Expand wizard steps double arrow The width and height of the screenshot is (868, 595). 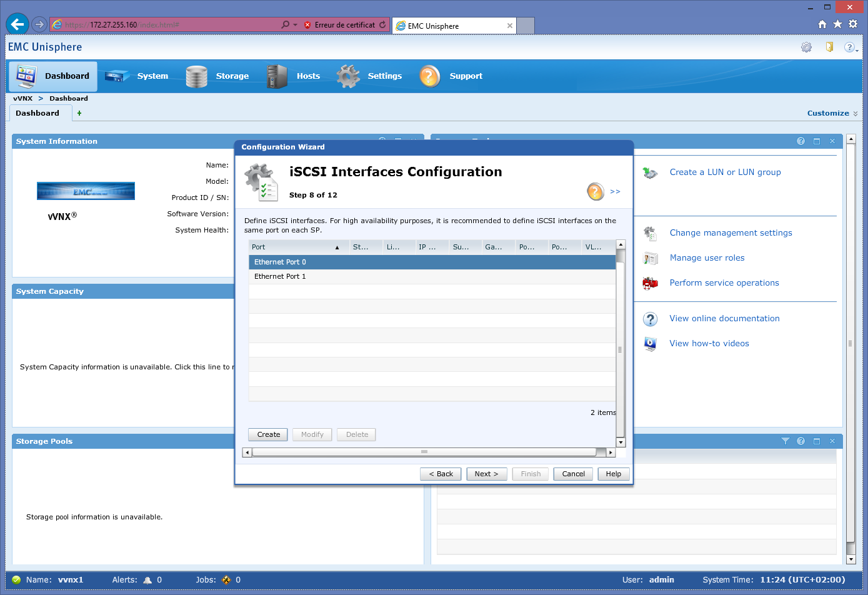point(615,191)
